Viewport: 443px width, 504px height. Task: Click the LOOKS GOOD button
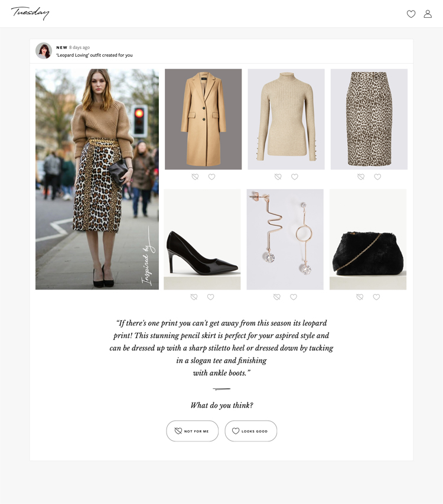click(x=250, y=431)
